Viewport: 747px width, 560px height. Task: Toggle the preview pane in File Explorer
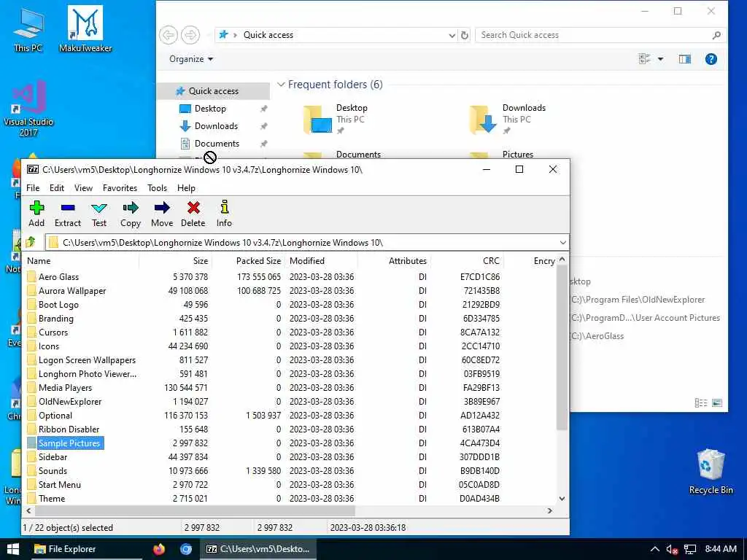pos(684,59)
